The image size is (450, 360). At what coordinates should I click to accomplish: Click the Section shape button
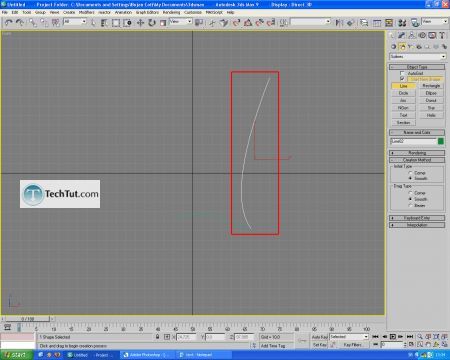click(x=403, y=123)
